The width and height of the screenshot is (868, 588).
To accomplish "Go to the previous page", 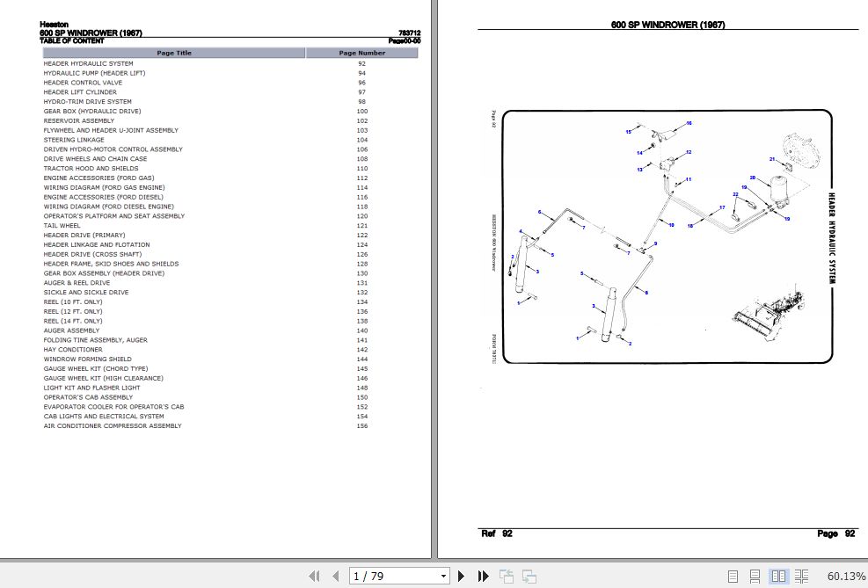I will pos(335,576).
